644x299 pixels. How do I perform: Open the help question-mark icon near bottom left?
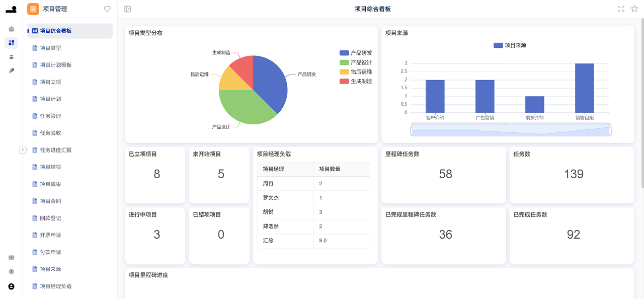11,271
